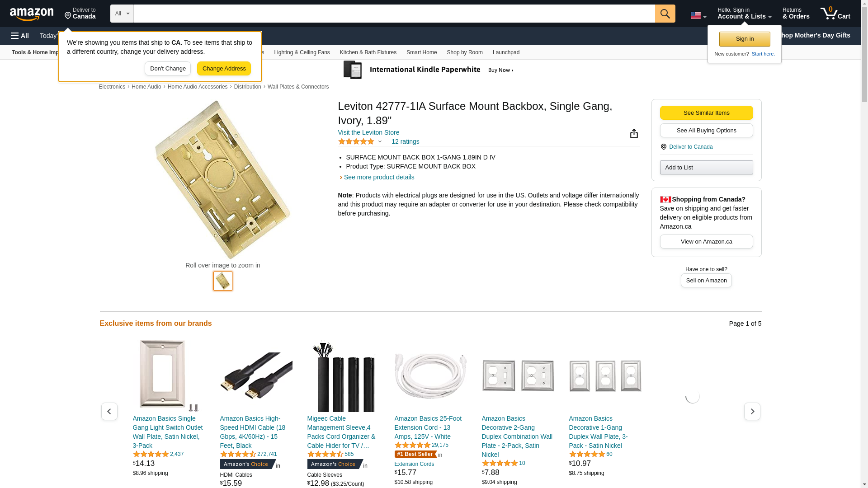Open the Smart Home menu item

pyautogui.click(x=421, y=52)
